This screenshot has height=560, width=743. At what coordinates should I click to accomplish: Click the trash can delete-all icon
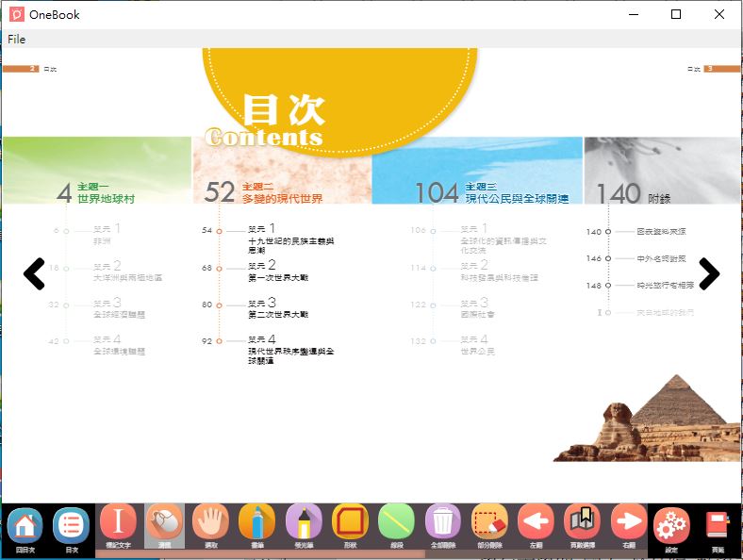pyautogui.click(x=443, y=523)
